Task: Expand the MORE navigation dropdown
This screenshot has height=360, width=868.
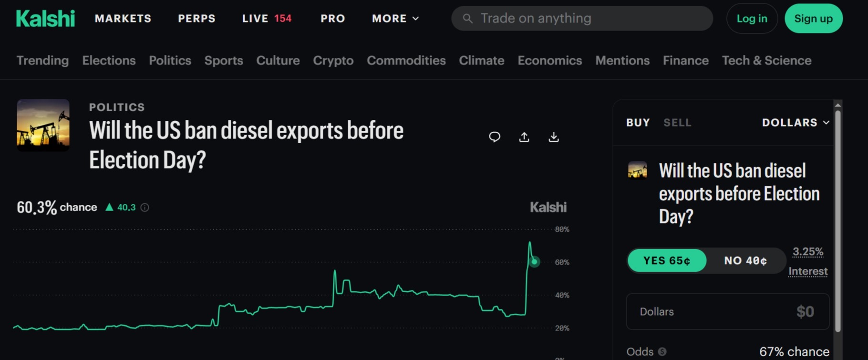Action: 395,19
